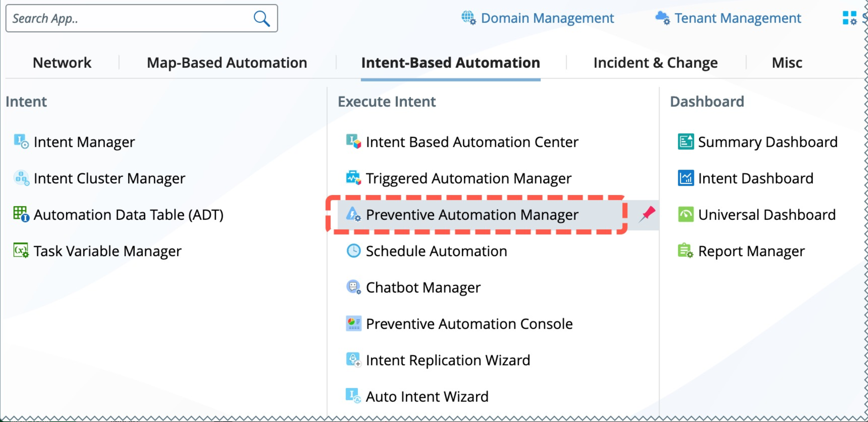The image size is (868, 422).
Task: Open Tenant Management link
Action: click(737, 18)
